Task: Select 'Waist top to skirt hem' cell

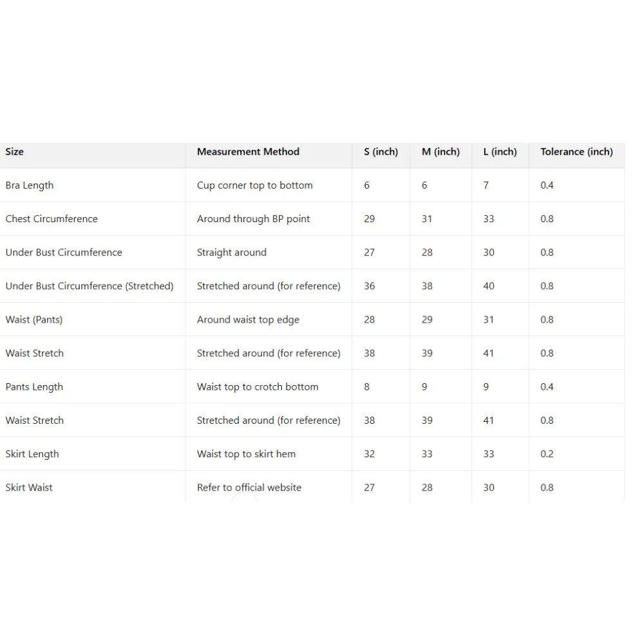Action: pyautogui.click(x=246, y=454)
